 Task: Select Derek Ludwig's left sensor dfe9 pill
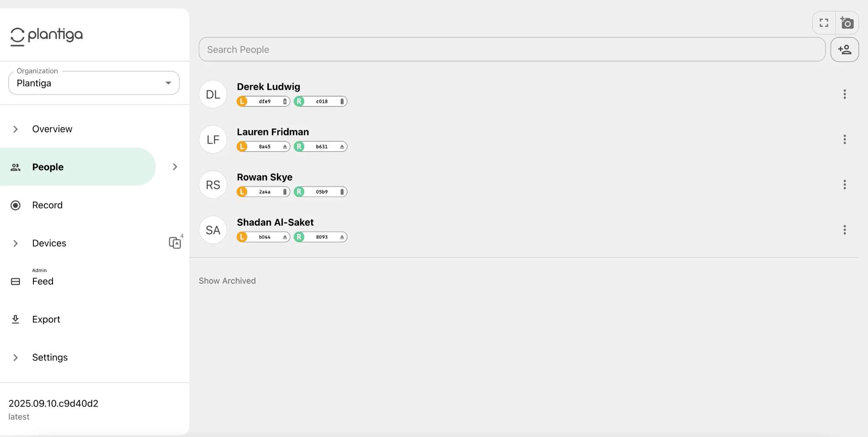click(263, 101)
